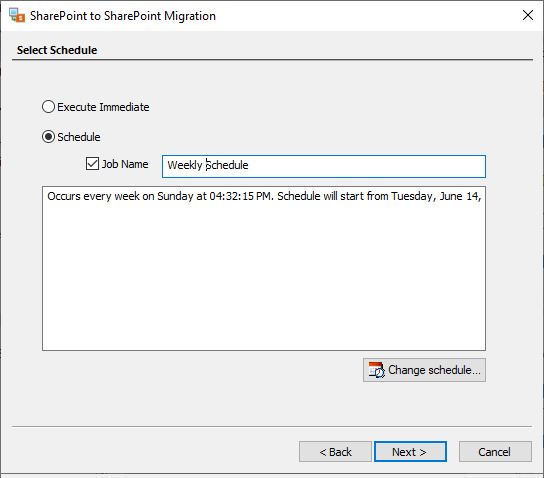This screenshot has height=478, width=544.
Task: Click empty area of schedule description box
Action: click(264, 278)
